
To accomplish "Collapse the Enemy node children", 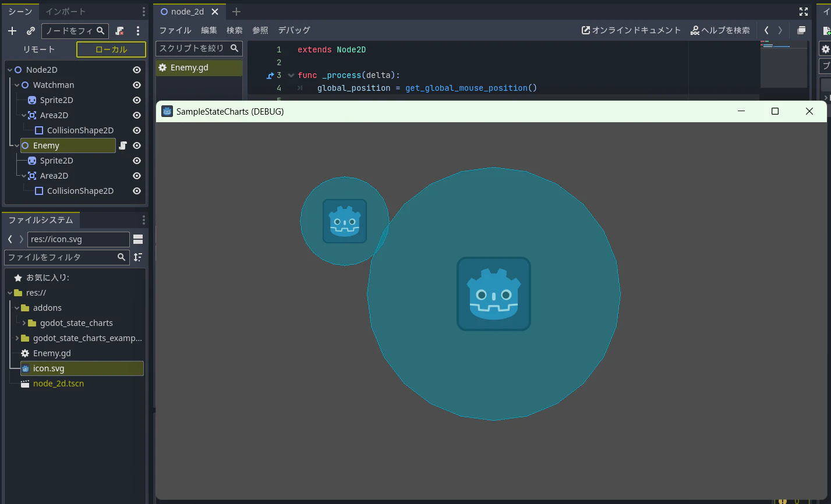I will (x=17, y=145).
